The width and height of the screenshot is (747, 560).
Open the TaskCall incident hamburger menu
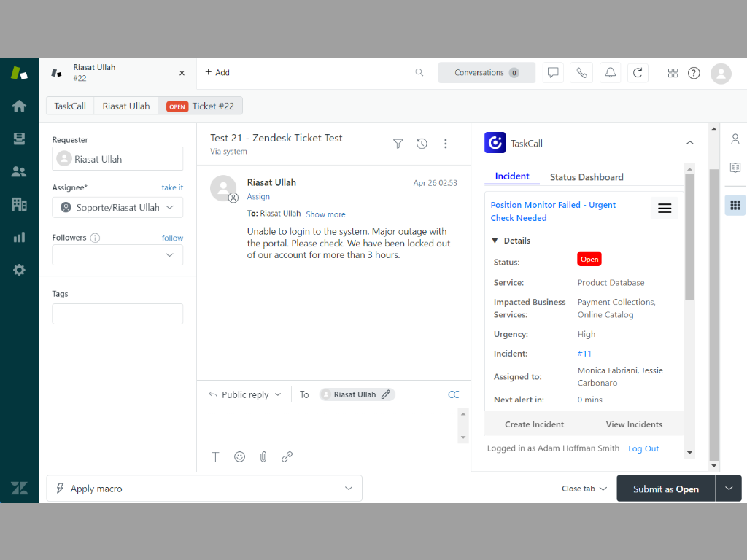(x=664, y=208)
